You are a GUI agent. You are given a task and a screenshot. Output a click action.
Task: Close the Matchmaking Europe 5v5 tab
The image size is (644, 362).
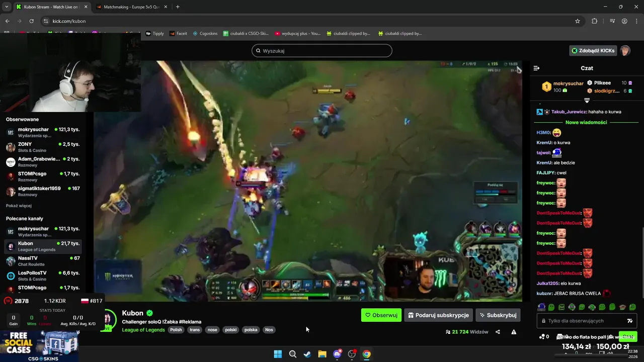pos(167,7)
